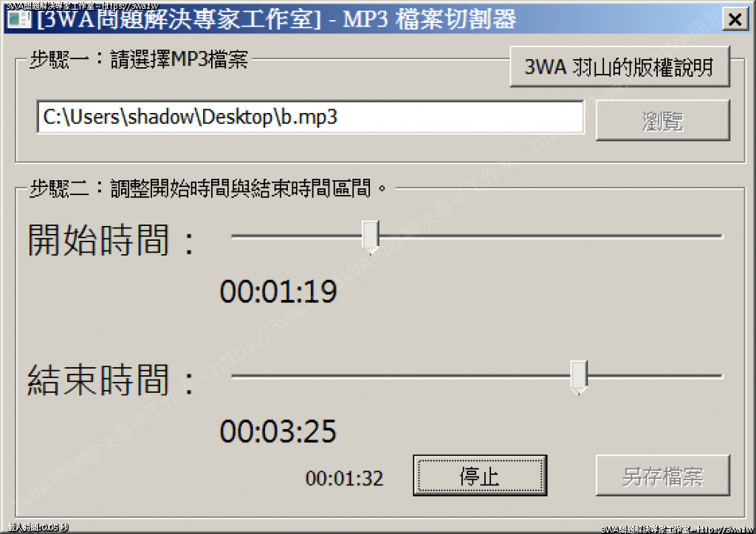The image size is (756, 534).
Task: Stop playback with the 停止 button
Action: [480, 476]
